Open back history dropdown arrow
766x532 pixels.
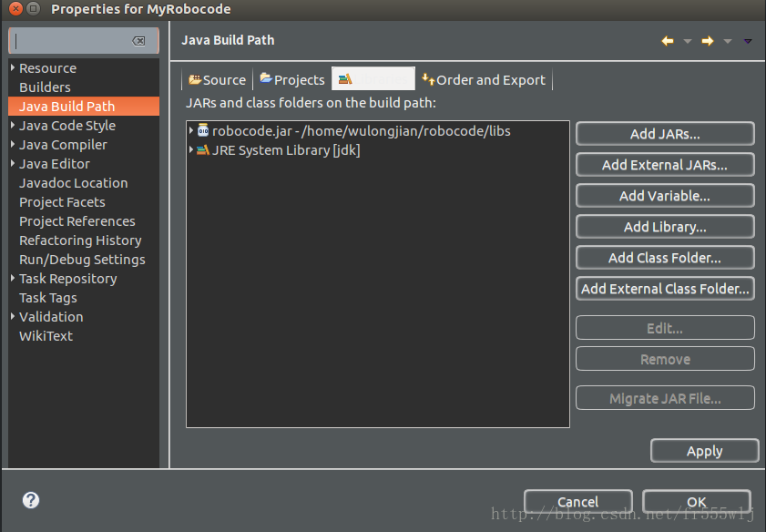(x=688, y=42)
